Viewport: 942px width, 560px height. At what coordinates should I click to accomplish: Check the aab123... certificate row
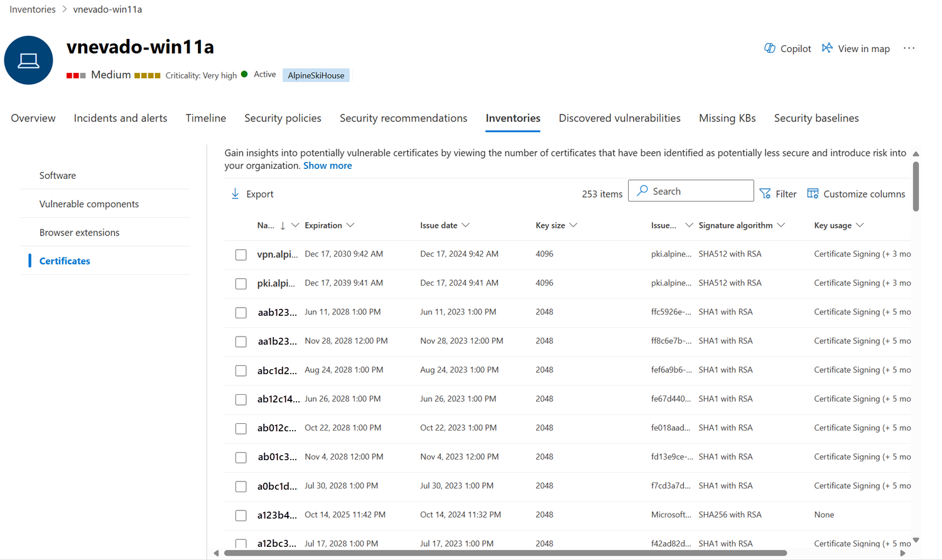pos(241,313)
